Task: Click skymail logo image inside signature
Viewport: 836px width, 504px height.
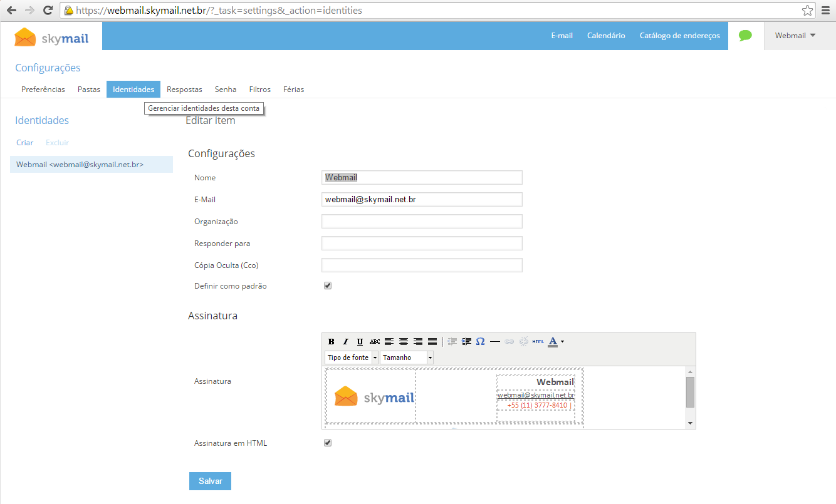Action: [374, 397]
